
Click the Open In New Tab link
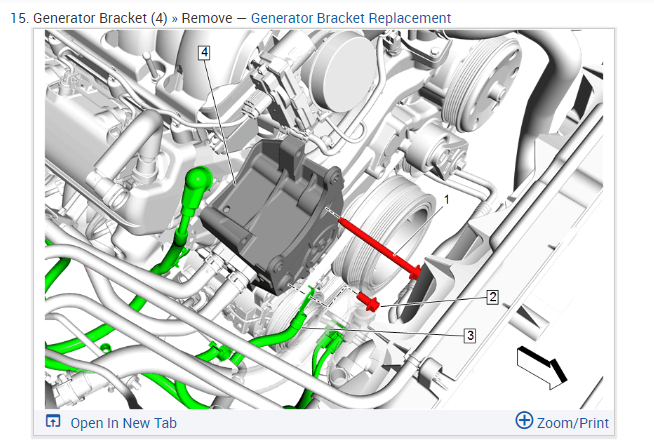[x=123, y=423]
